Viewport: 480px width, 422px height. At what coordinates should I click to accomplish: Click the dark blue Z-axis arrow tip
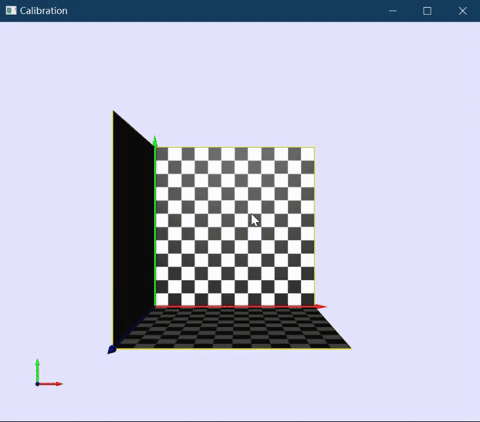pyautogui.click(x=112, y=350)
